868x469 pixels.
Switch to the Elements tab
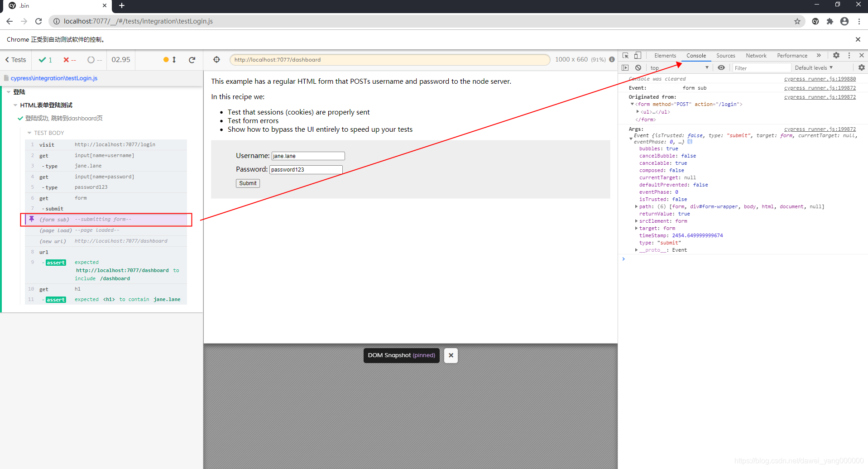[665, 56]
